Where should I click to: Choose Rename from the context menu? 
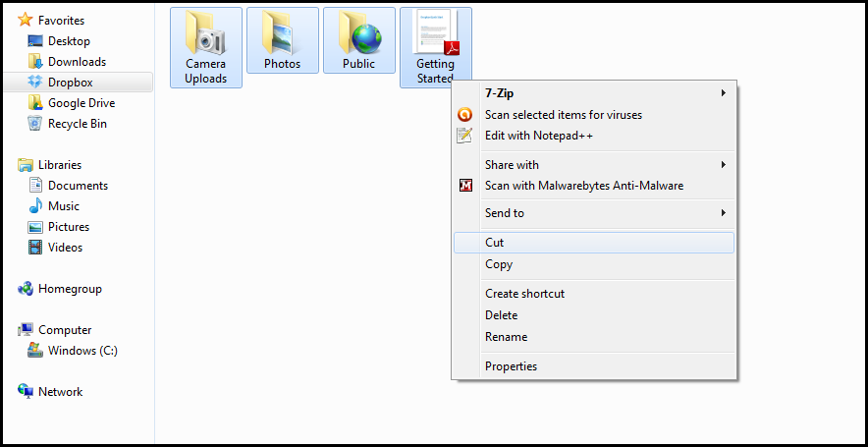tap(593, 337)
